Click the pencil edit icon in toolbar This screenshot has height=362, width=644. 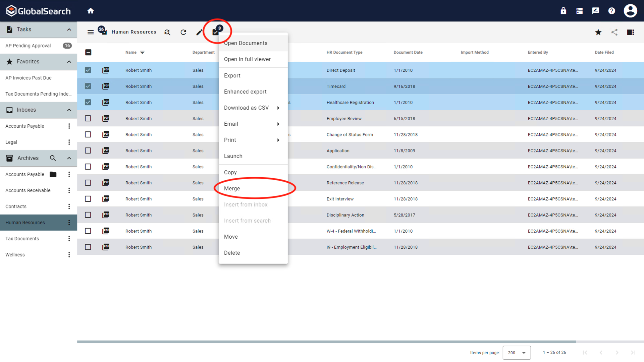[x=199, y=32]
